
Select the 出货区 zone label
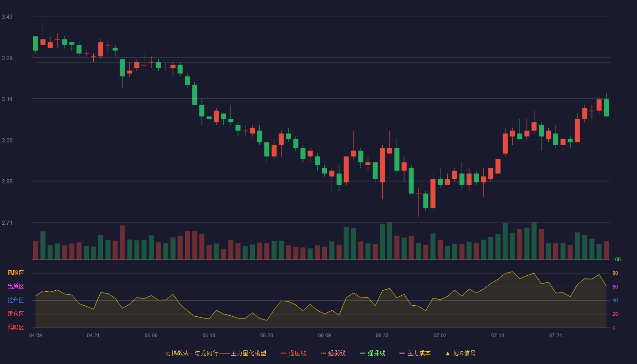point(15,287)
